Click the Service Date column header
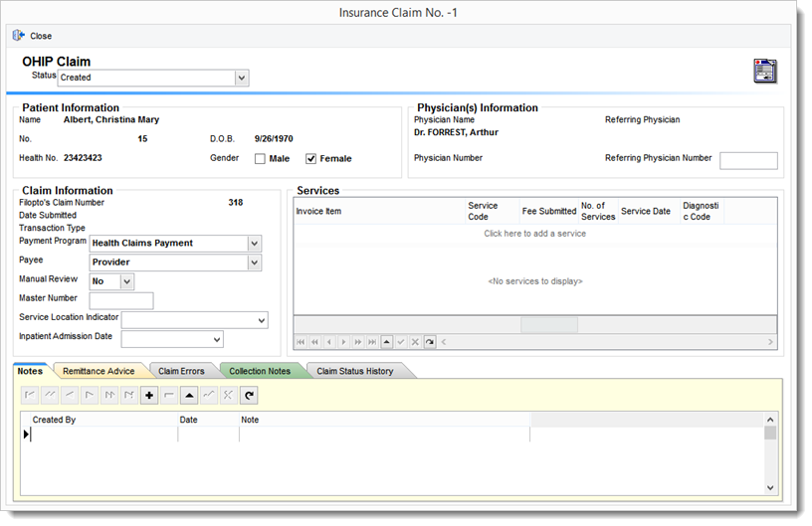 coord(649,211)
